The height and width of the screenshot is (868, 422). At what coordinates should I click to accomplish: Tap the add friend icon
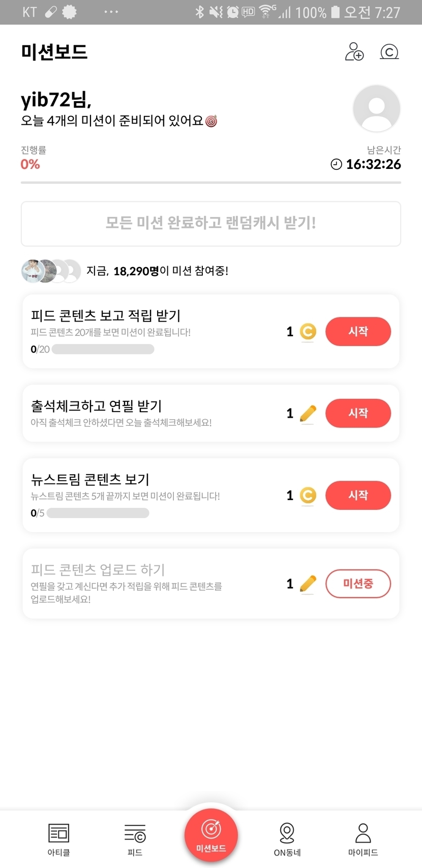[x=354, y=51]
